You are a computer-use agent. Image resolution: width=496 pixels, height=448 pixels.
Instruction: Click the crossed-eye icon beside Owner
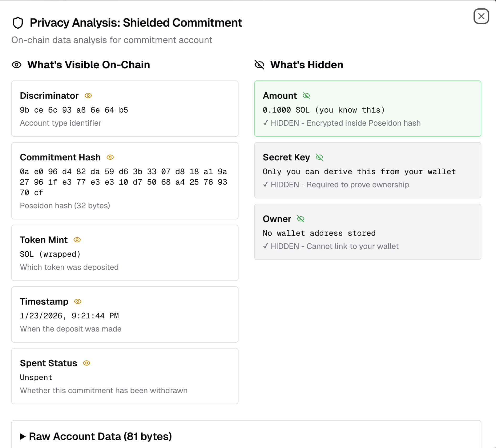(x=301, y=219)
